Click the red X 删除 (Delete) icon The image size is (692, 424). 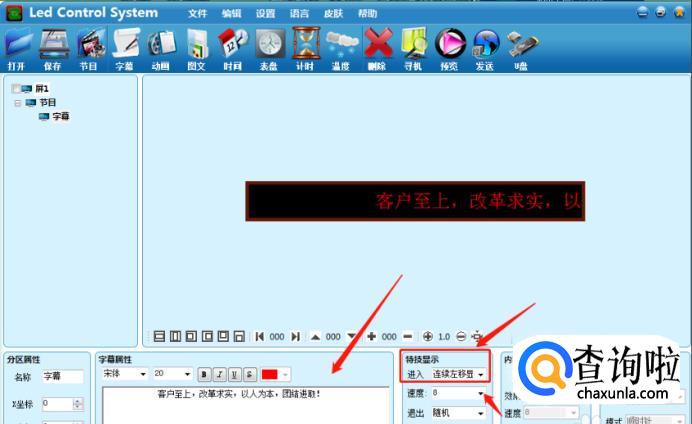pyautogui.click(x=378, y=44)
